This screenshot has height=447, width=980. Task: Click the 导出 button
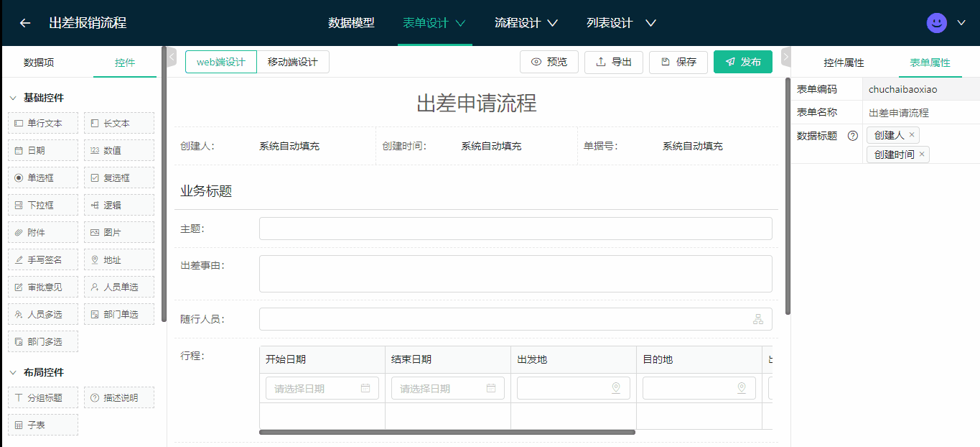(x=614, y=62)
